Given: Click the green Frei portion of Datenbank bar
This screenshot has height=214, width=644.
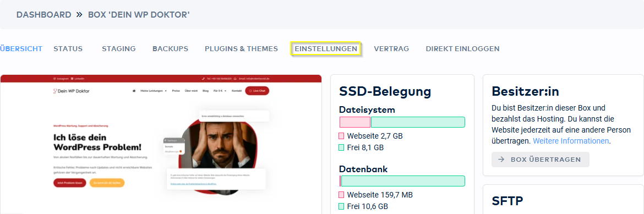Looking at the screenshot, I should click(x=403, y=181).
